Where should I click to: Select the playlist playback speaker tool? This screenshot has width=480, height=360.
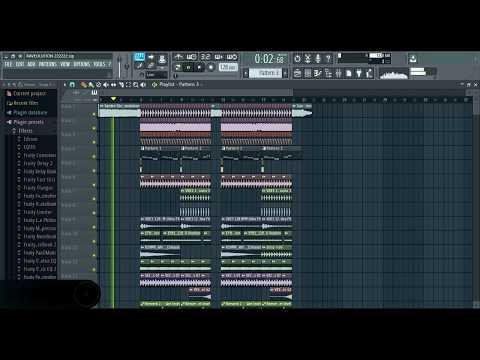(x=143, y=85)
